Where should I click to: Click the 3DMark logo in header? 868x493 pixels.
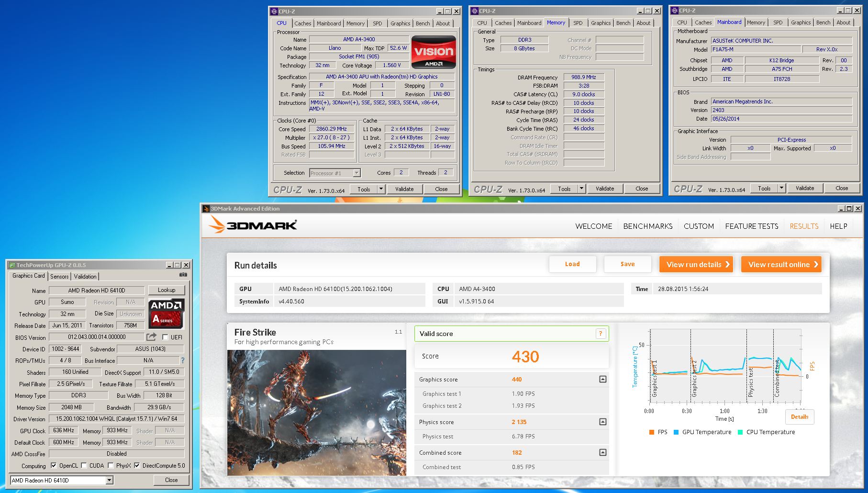point(253,225)
